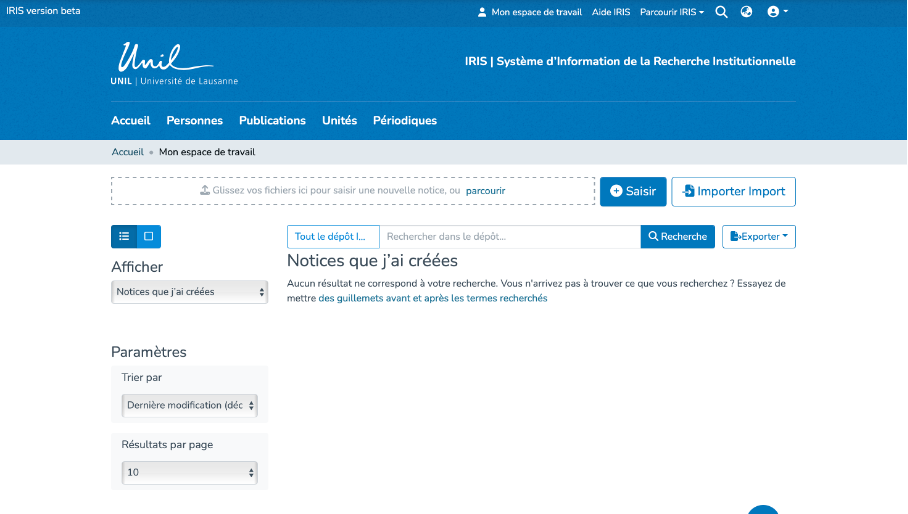Click the Unil university logo
Image resolution: width=908 pixels, height=514 pixels.
(x=174, y=64)
